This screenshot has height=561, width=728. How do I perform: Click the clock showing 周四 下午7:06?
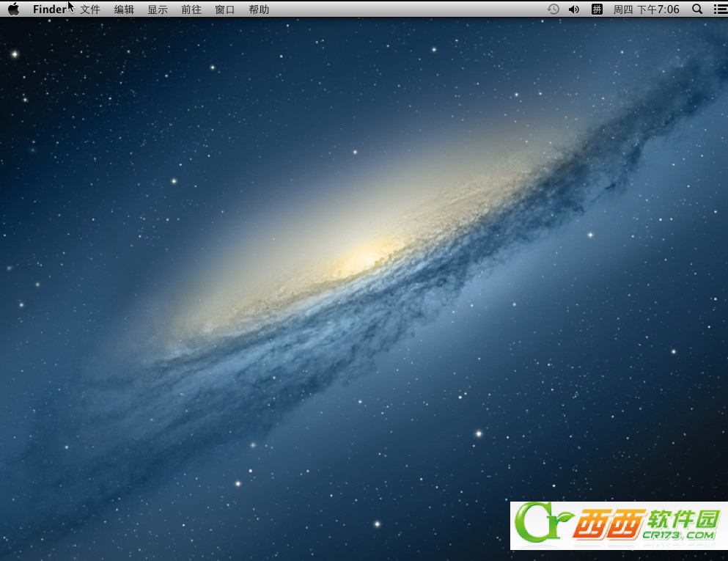coord(646,10)
